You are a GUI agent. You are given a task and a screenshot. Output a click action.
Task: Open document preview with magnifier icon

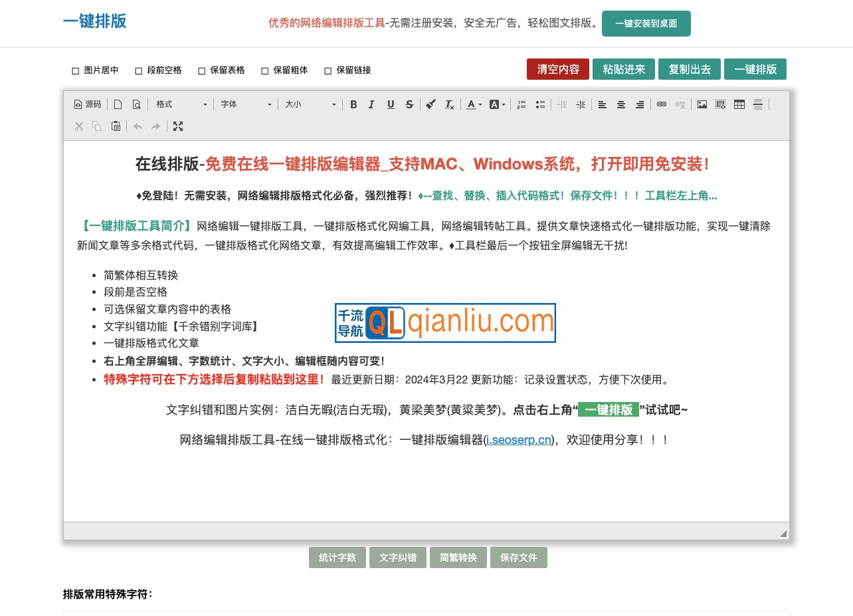click(x=136, y=104)
